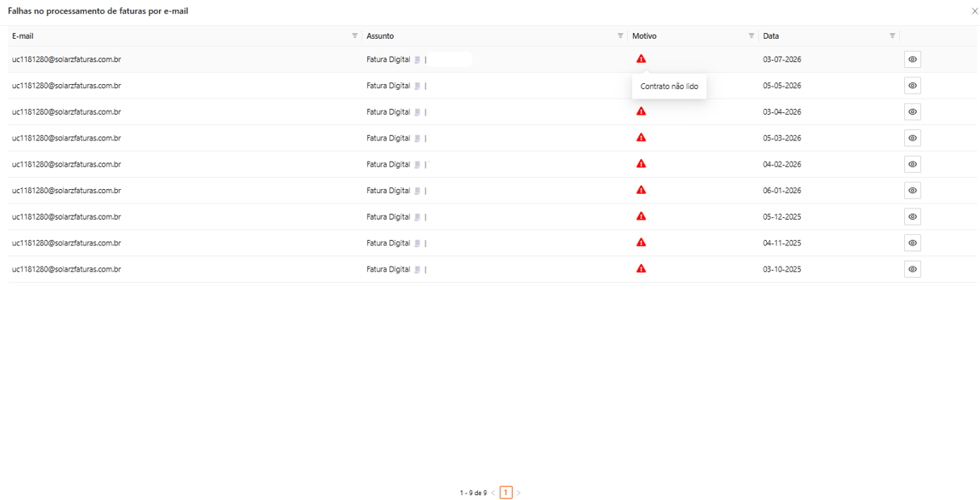Select date cell 05-05-2026
Image resolution: width=980 pixels, height=500 pixels.
pos(782,86)
